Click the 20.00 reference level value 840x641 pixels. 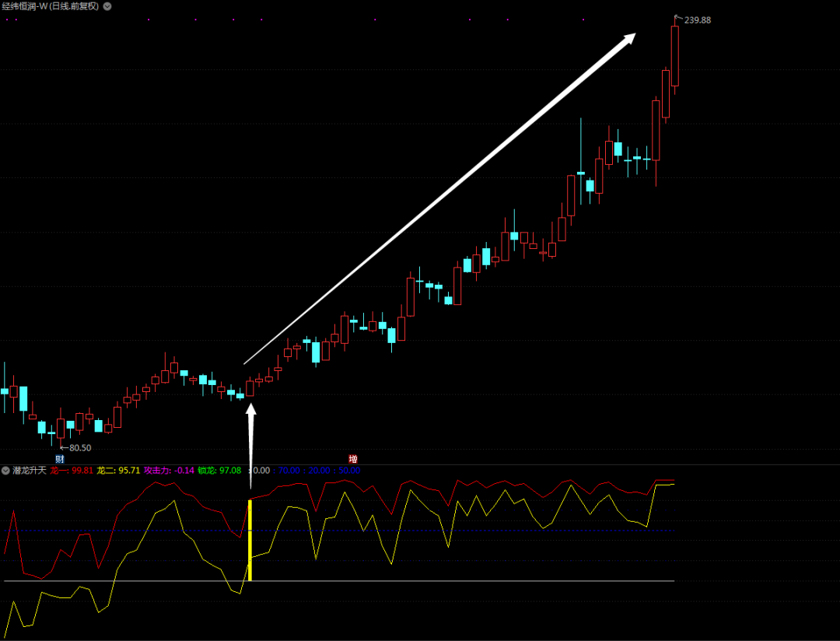pyautogui.click(x=320, y=471)
